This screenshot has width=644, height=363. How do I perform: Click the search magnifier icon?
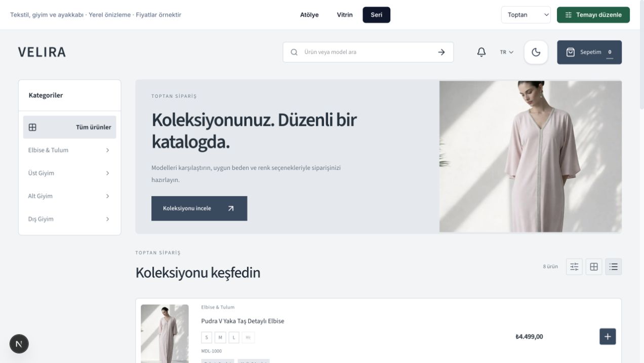[294, 52]
